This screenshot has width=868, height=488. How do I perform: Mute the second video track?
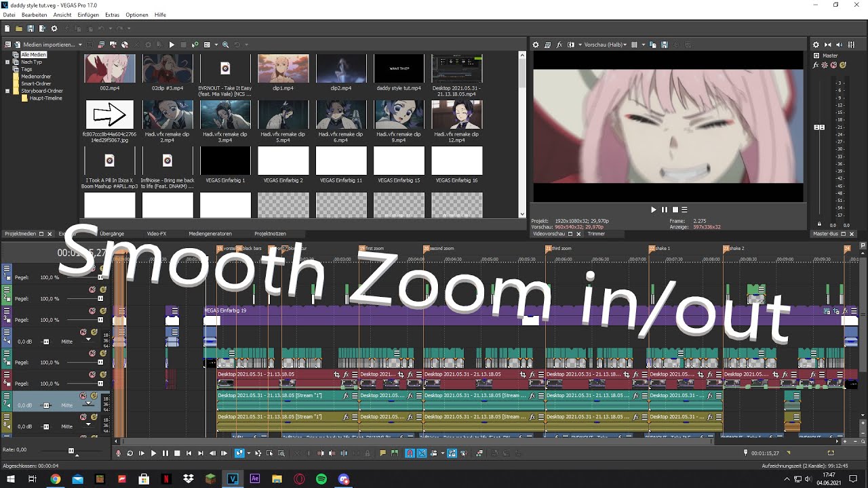pyautogui.click(x=92, y=289)
